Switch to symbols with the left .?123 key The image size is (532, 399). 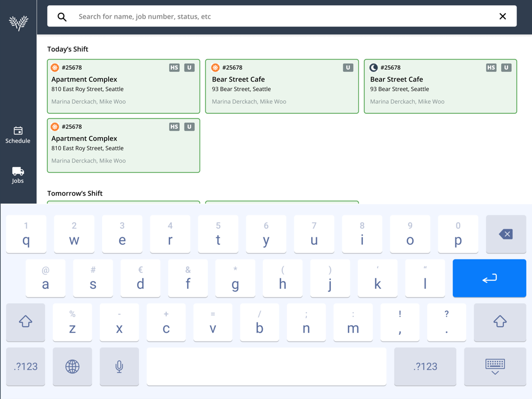pos(26,367)
